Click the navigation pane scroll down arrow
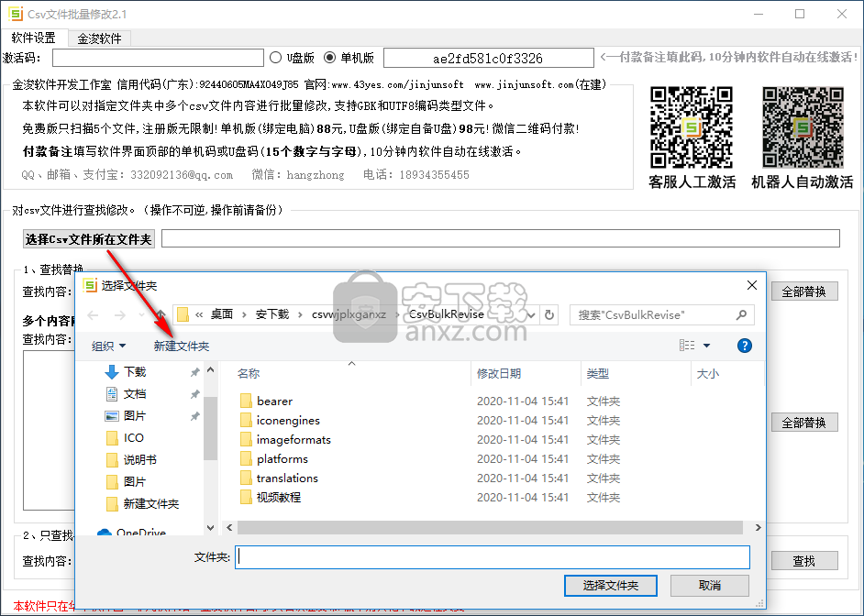 [210, 527]
